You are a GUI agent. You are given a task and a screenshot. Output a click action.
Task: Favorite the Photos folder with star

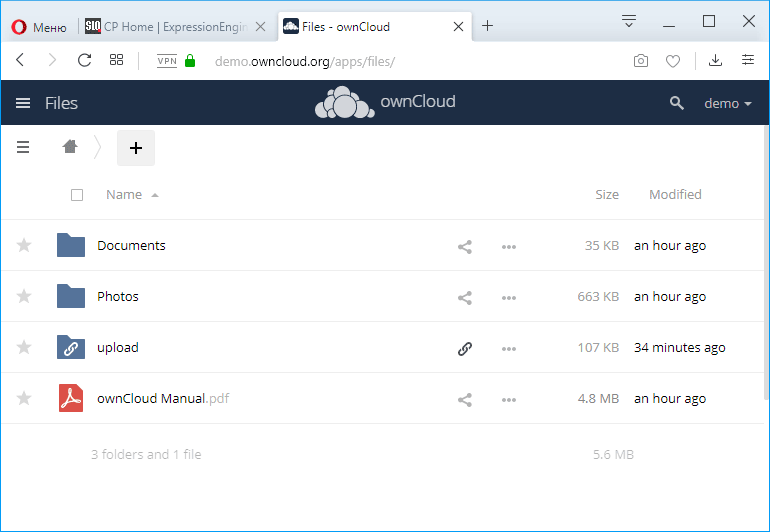coord(24,296)
